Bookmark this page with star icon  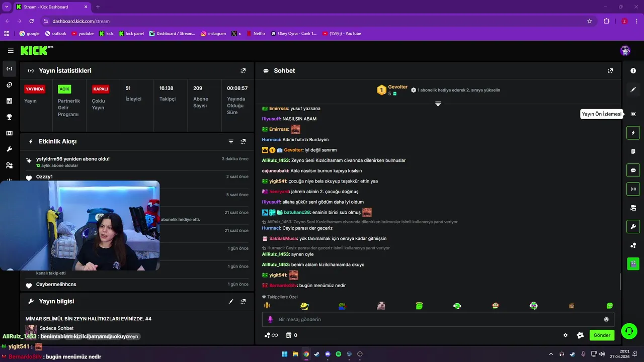pyautogui.click(x=590, y=21)
